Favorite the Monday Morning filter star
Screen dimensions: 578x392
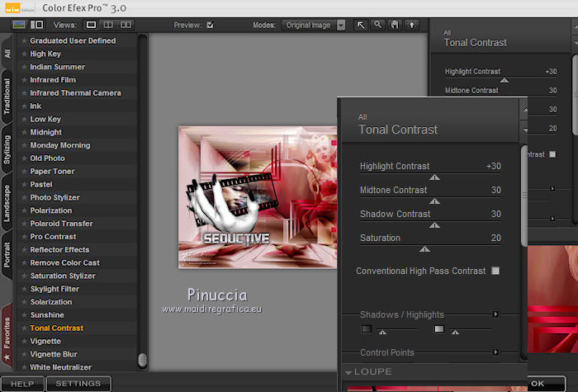[x=24, y=145]
